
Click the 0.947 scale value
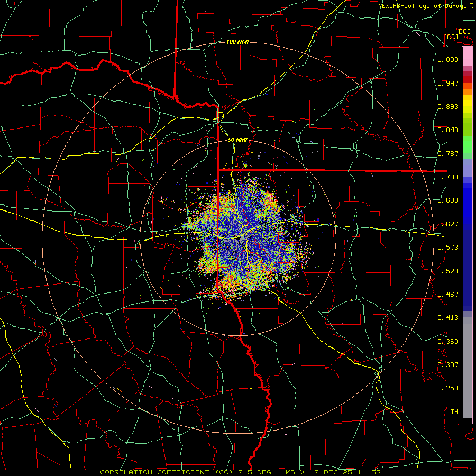tap(448, 83)
